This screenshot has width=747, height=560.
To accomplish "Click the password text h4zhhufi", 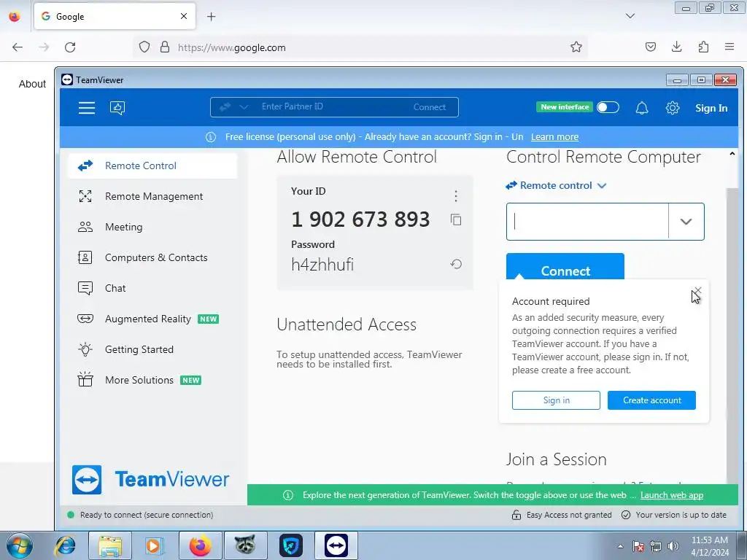I will click(x=322, y=265).
